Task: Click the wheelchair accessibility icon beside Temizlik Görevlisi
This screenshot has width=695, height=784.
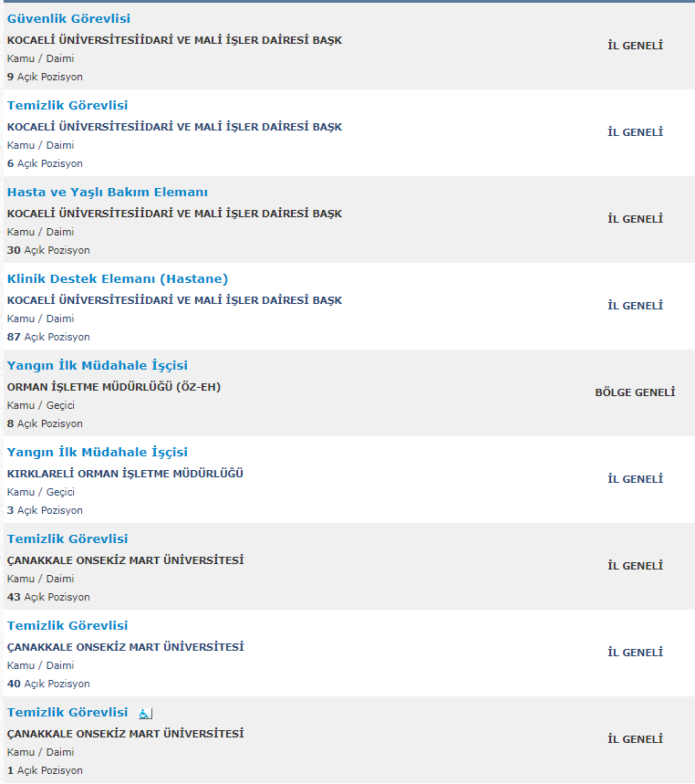Action: (145, 714)
